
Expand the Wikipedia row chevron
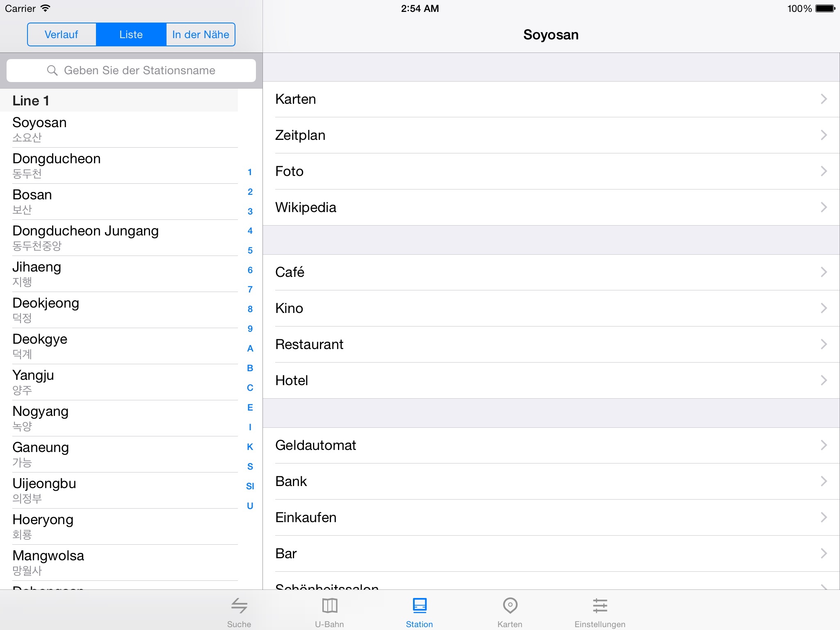pos(824,208)
